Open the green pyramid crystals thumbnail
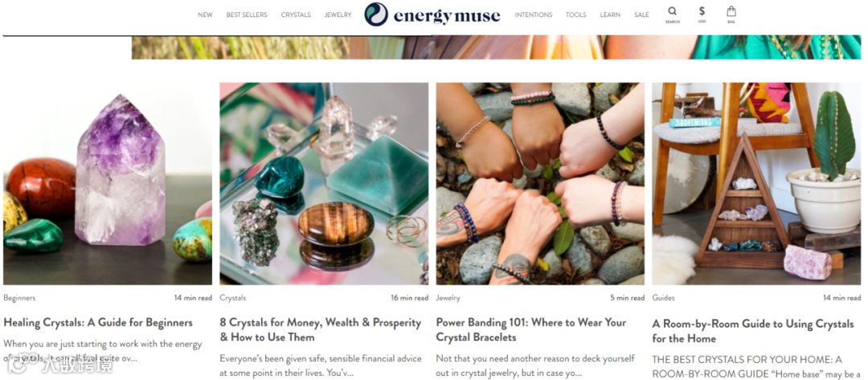 (324, 184)
